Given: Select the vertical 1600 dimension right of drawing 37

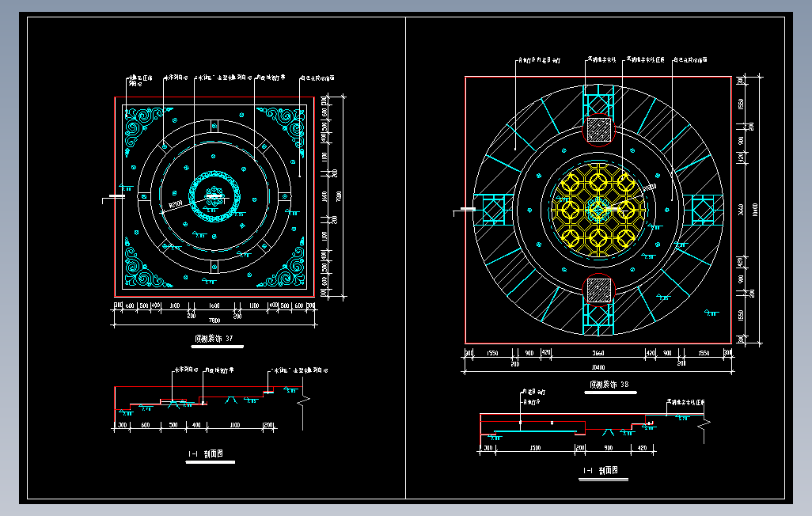Looking at the screenshot, I should pos(324,196).
